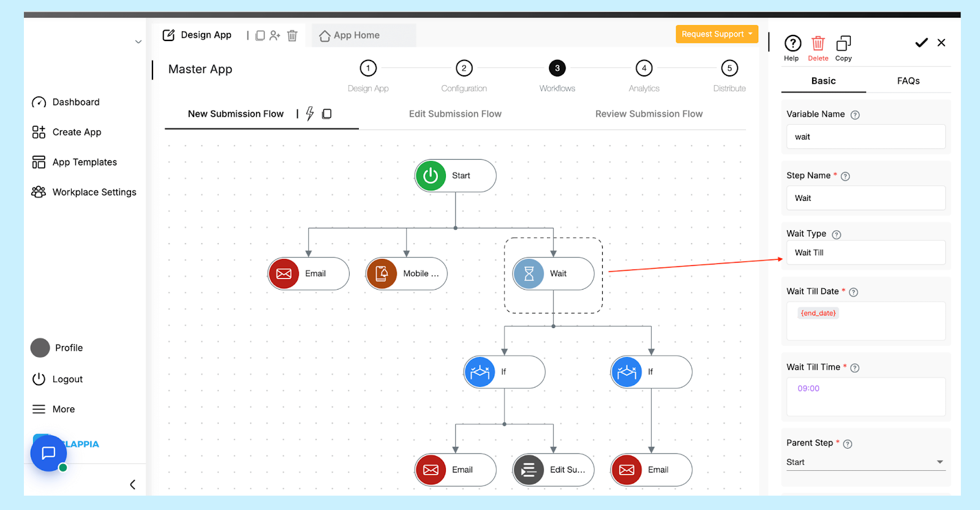The height and width of the screenshot is (510, 980).
Task: Select the Email node beside Mobile node
Action: (x=308, y=274)
